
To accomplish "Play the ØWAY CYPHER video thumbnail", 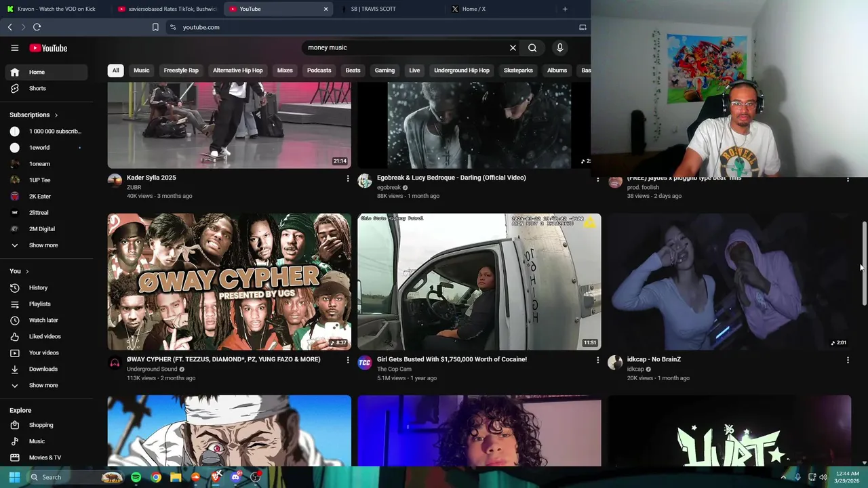I will pyautogui.click(x=229, y=282).
